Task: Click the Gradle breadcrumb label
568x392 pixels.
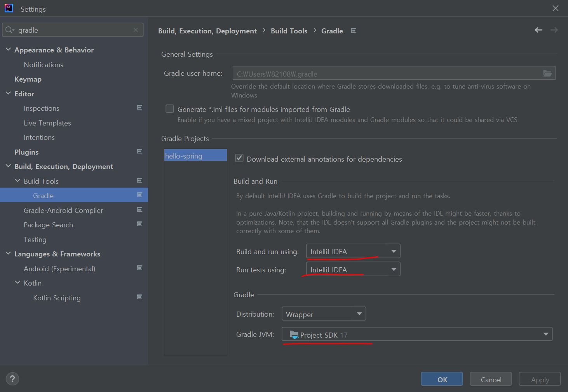Action: tap(332, 31)
